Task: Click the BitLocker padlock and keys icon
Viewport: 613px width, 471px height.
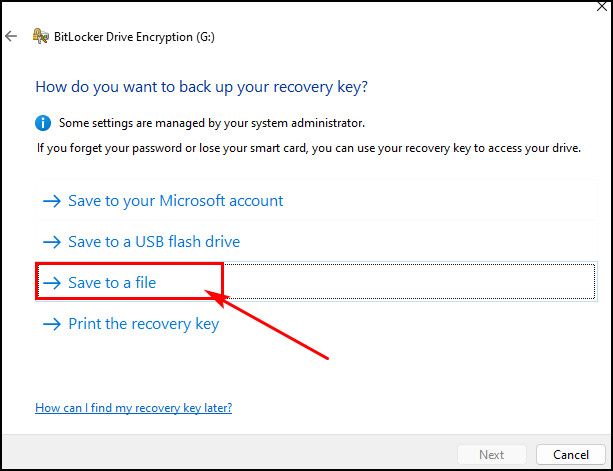Action: [x=41, y=36]
